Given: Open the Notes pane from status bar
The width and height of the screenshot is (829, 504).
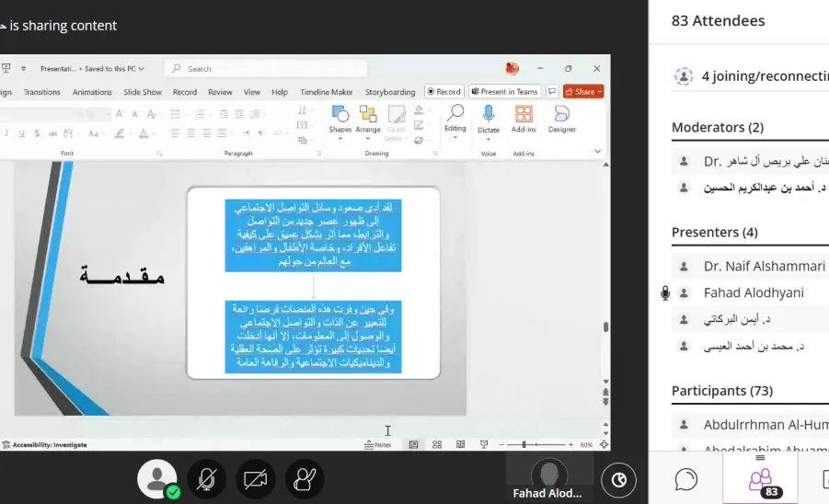Looking at the screenshot, I should (377, 445).
